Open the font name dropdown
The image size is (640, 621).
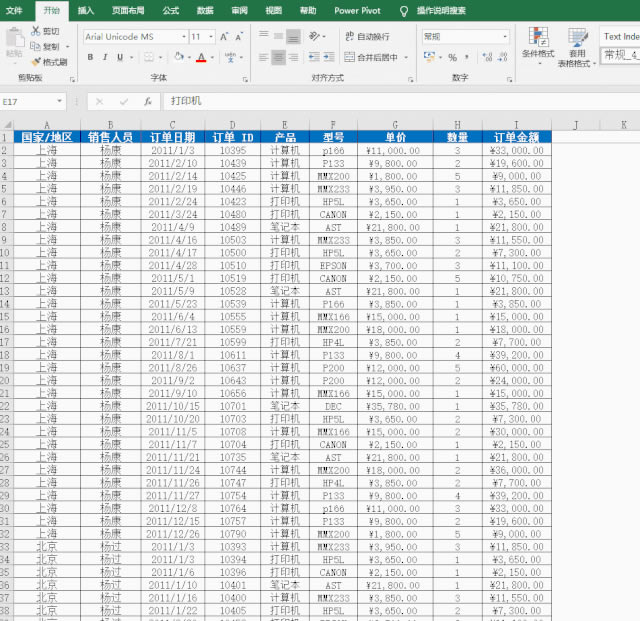181,37
